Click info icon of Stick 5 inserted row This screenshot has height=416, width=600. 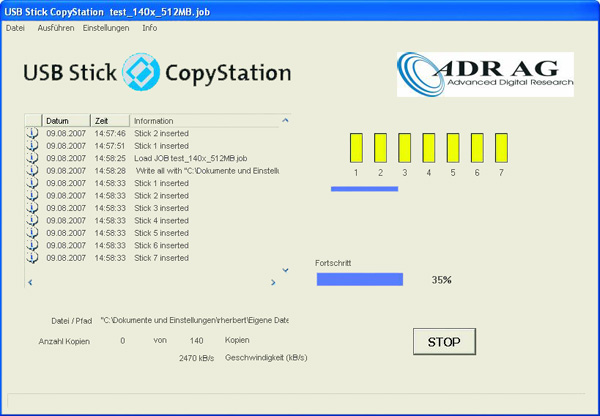33,233
